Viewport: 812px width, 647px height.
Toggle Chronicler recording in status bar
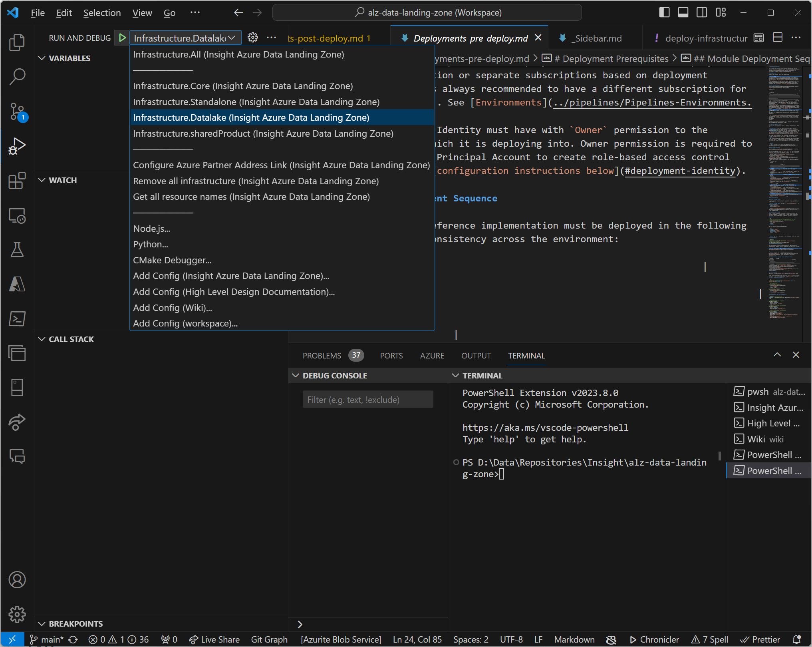pos(654,639)
